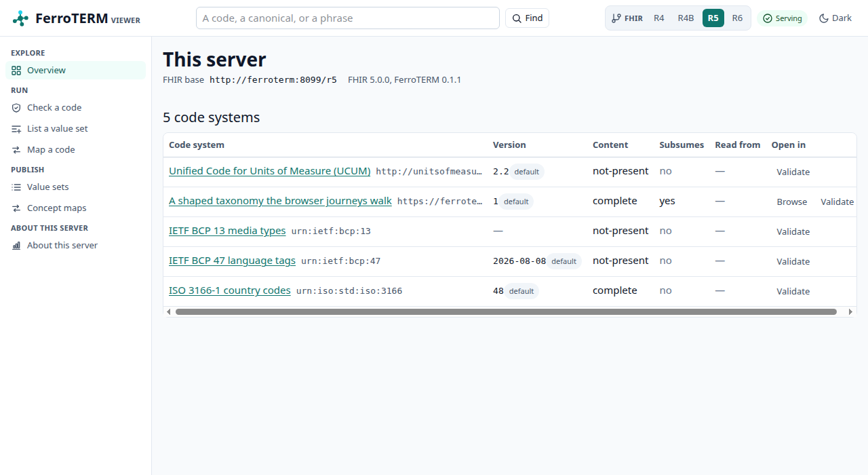Click the 'This server' page heading

(214, 60)
